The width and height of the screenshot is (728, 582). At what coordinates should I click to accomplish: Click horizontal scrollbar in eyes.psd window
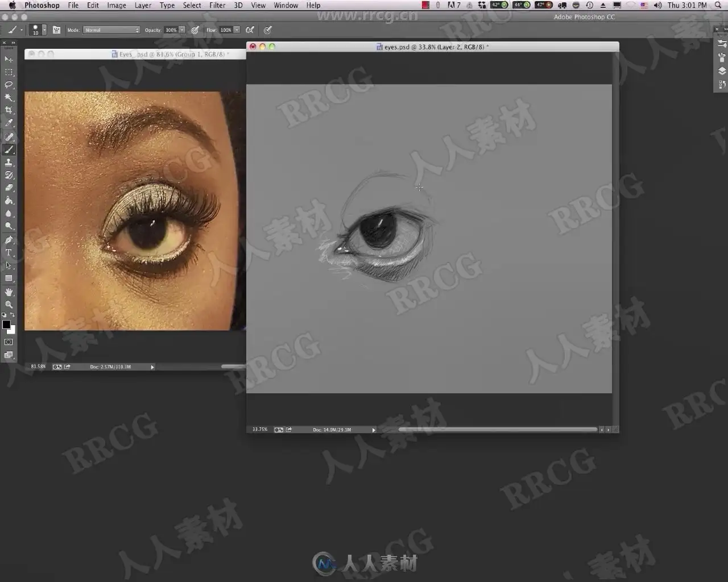point(498,430)
